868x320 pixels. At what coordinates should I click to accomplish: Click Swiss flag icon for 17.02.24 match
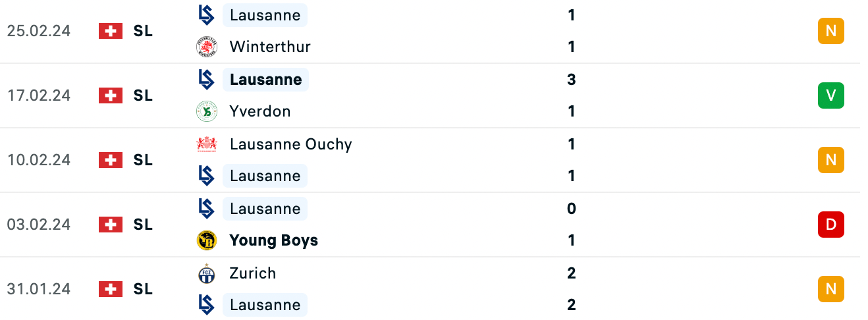tap(111, 95)
